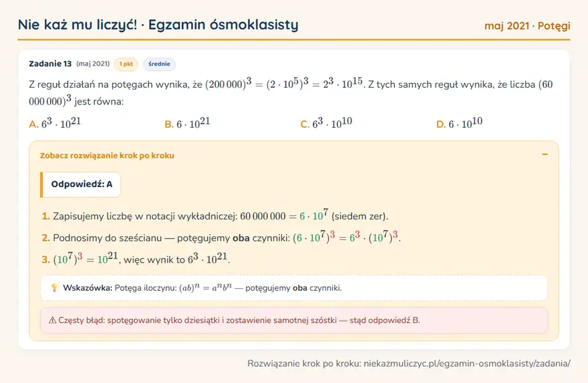Click the 'Zobacz rozwiązanie krok po kroku' header
Image resolution: width=588 pixels, height=383 pixels.
click(x=107, y=155)
